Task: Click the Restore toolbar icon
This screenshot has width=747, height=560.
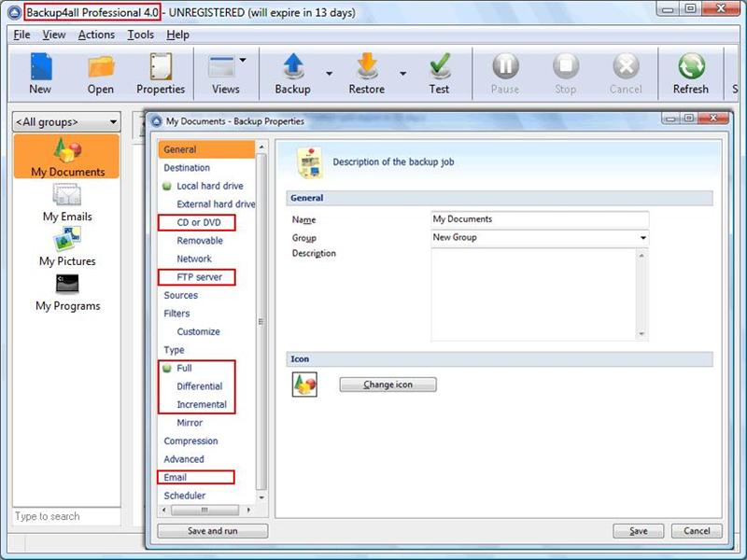Action: pyautogui.click(x=367, y=65)
